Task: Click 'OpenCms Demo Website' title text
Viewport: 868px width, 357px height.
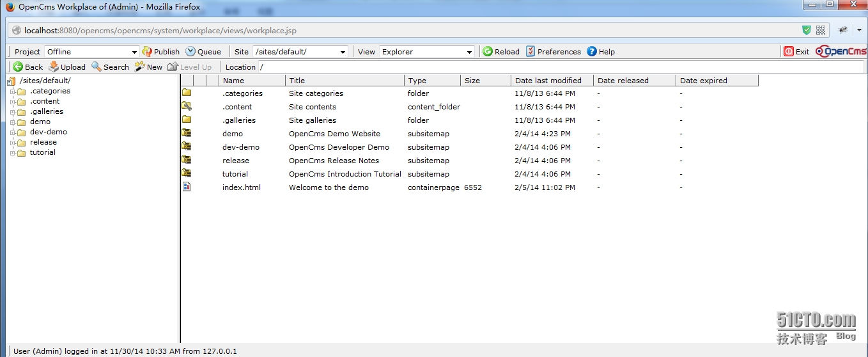Action: 334,134
